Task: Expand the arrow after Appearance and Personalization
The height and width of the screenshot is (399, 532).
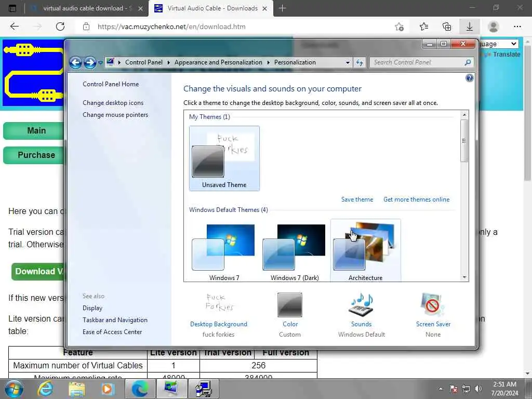Action: click(268, 62)
